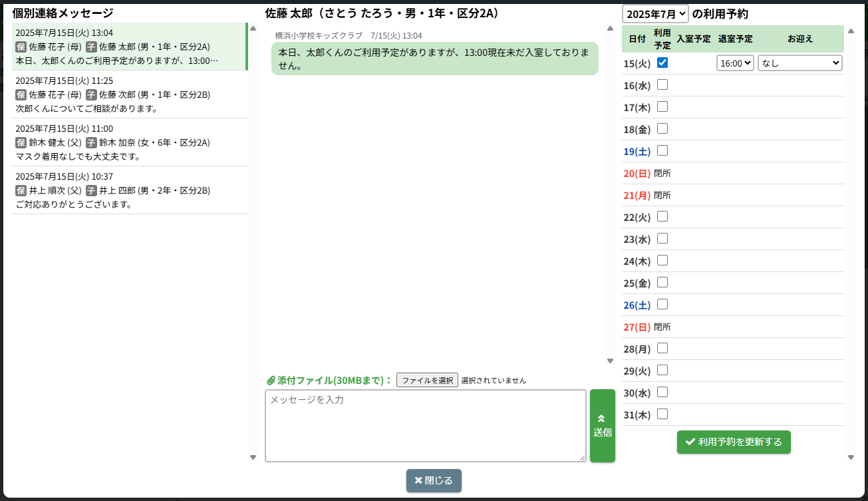Tick the 31(木) reservation checkbox
Image resolution: width=868 pixels, height=501 pixels.
tap(662, 414)
